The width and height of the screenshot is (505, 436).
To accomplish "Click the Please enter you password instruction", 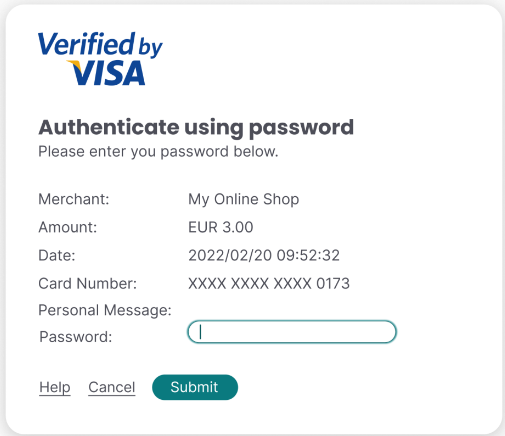I will pos(158,152).
